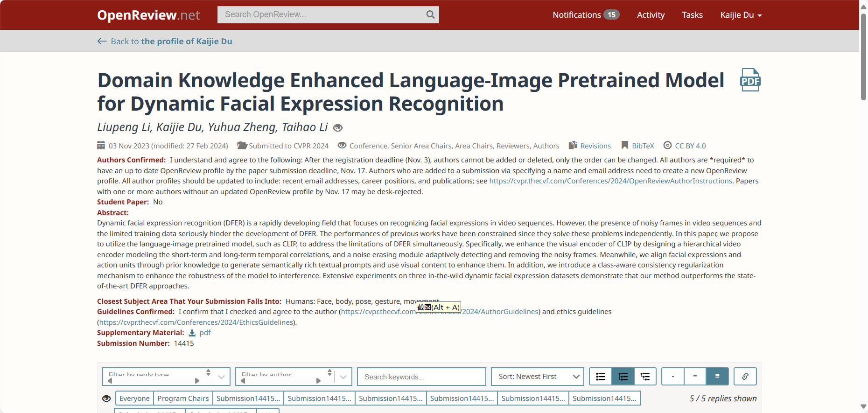Switch to nested thread view icon
Viewport: 868px width, 413px height.
click(x=645, y=377)
